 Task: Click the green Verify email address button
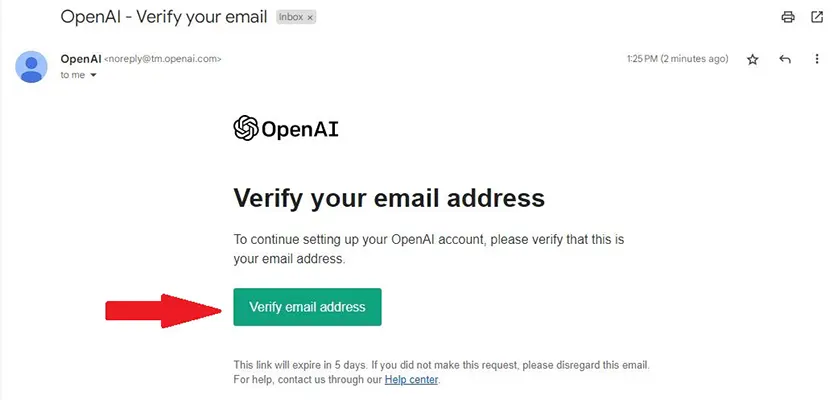307,307
